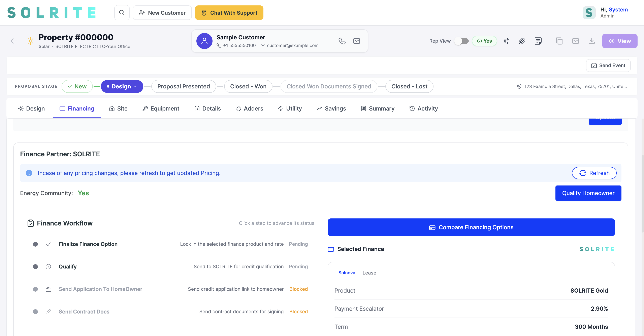Click the location pin icon by address
This screenshot has height=336, width=644.
click(519, 86)
